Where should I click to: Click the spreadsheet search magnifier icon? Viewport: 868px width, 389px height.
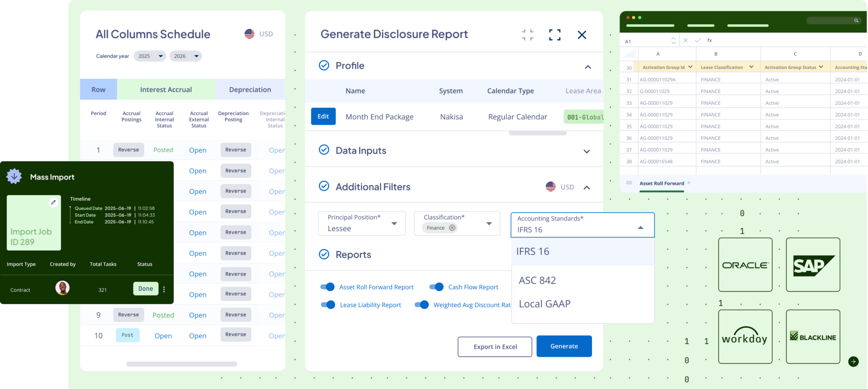(x=856, y=20)
